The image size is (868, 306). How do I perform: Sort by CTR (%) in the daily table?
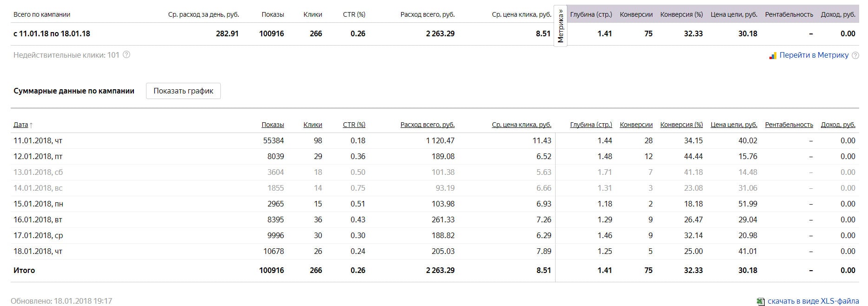pos(354,125)
